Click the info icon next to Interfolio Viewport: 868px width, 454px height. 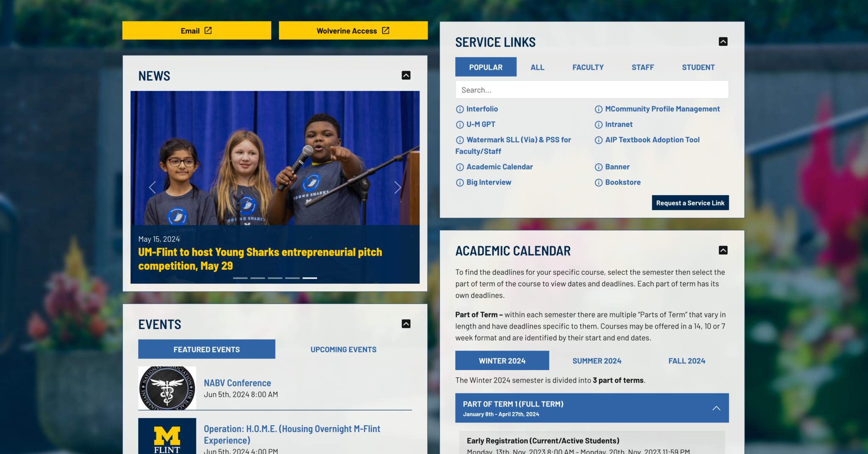tap(460, 109)
